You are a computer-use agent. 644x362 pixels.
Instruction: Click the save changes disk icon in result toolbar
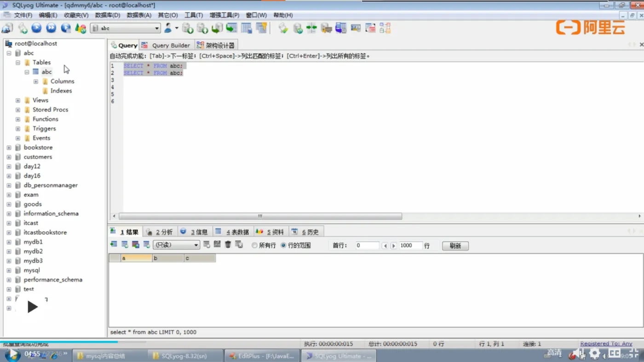point(217,245)
